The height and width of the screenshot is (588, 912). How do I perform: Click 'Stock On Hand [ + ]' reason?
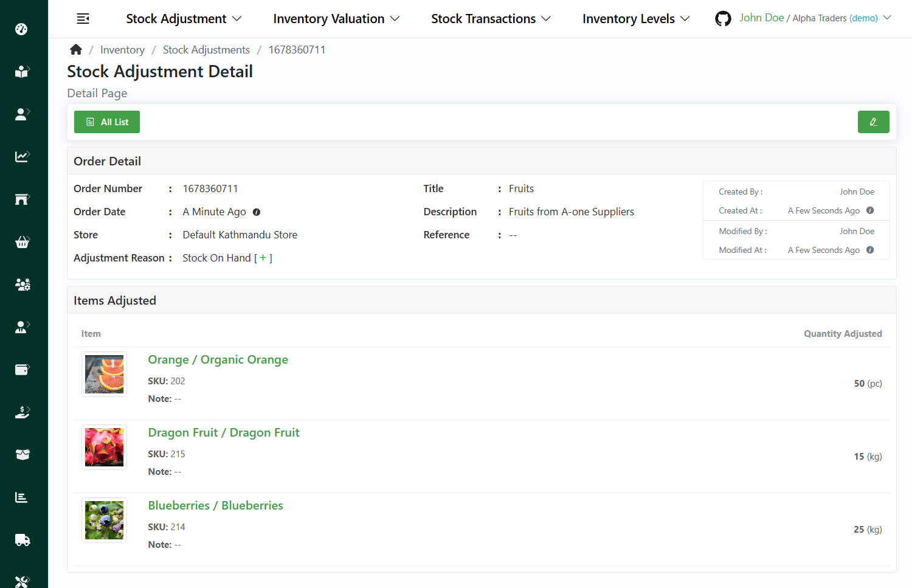227,258
